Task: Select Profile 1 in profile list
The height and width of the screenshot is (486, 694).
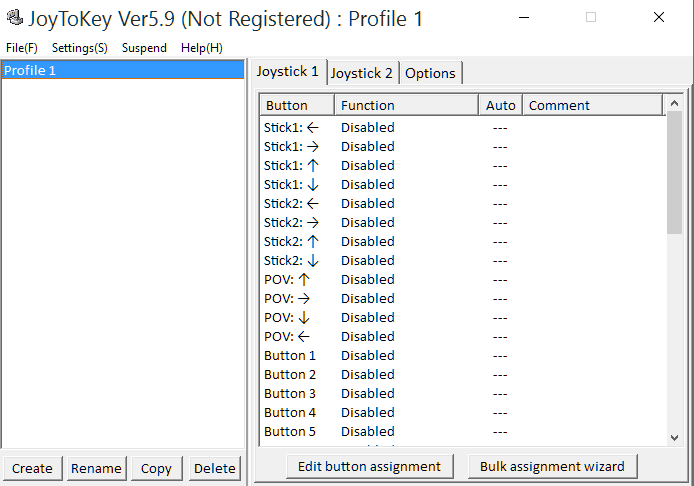Action: pyautogui.click(x=123, y=70)
